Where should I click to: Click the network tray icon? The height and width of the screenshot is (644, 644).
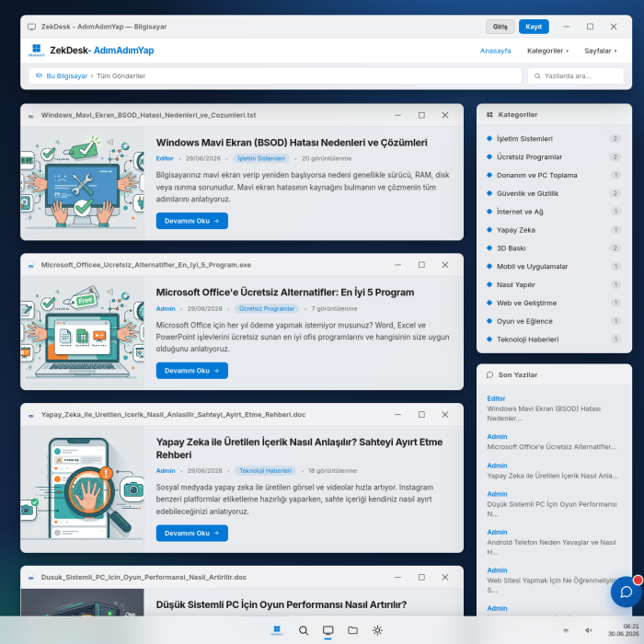tap(566, 630)
